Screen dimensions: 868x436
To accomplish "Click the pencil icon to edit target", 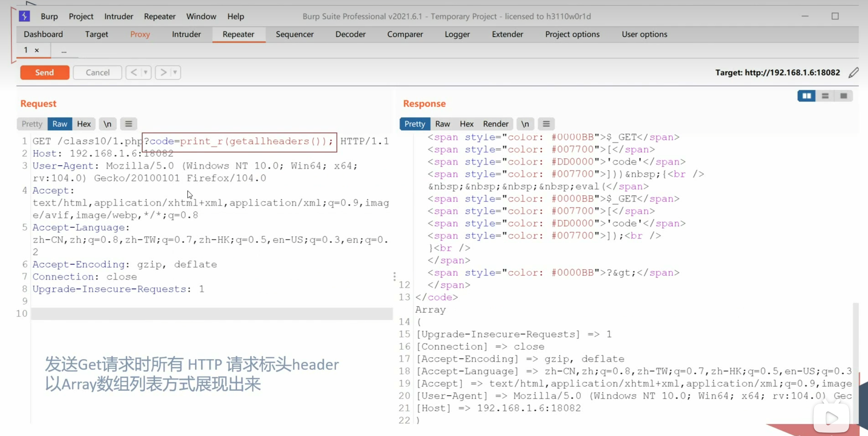I will pyautogui.click(x=853, y=73).
